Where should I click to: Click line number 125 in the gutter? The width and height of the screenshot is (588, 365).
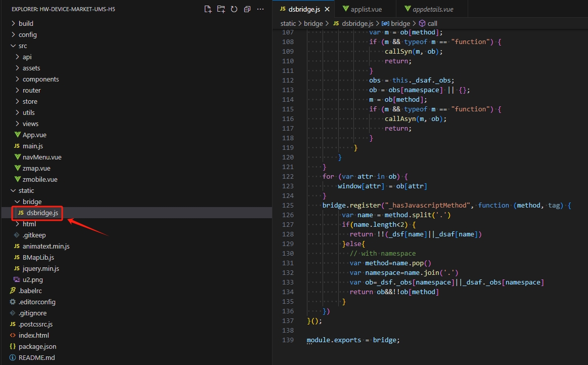[x=288, y=205]
